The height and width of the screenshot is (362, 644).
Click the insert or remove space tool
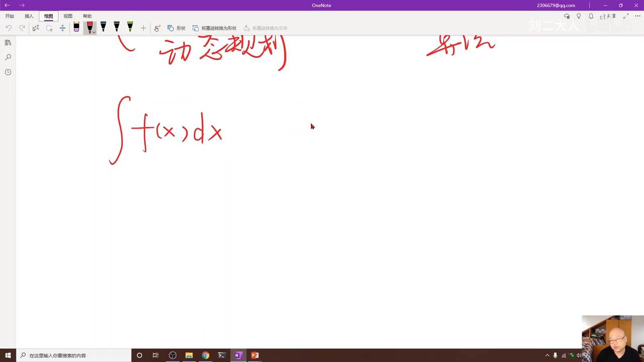[x=62, y=28]
